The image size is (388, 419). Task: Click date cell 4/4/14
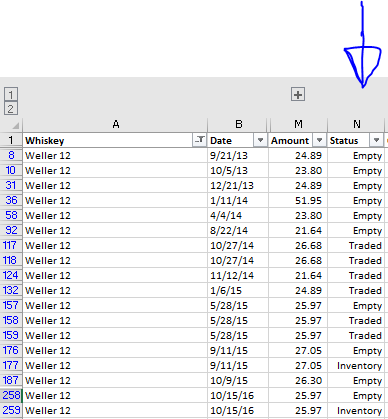pos(238,215)
